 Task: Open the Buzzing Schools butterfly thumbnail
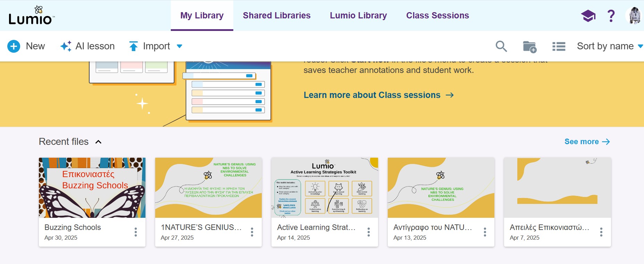click(92, 188)
